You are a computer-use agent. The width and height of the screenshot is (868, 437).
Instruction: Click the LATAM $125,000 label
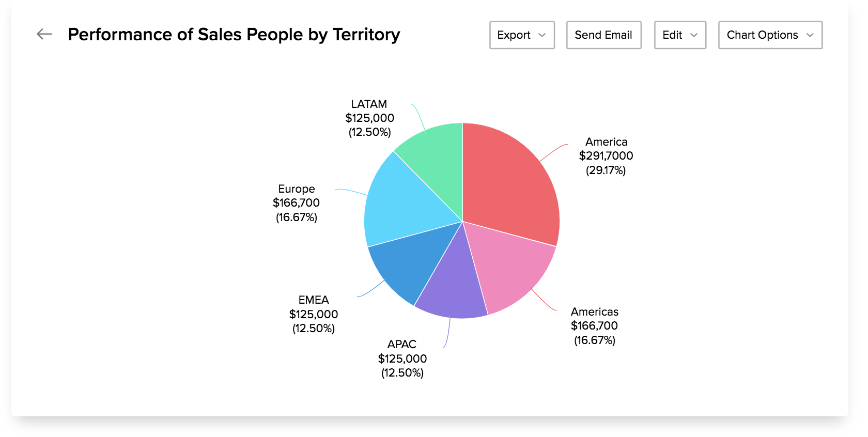(369, 118)
